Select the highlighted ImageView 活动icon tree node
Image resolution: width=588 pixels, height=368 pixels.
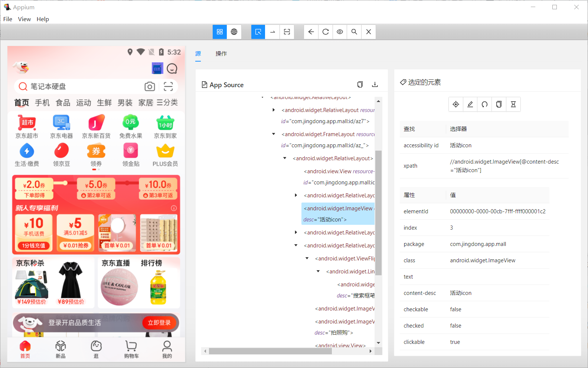pos(338,214)
